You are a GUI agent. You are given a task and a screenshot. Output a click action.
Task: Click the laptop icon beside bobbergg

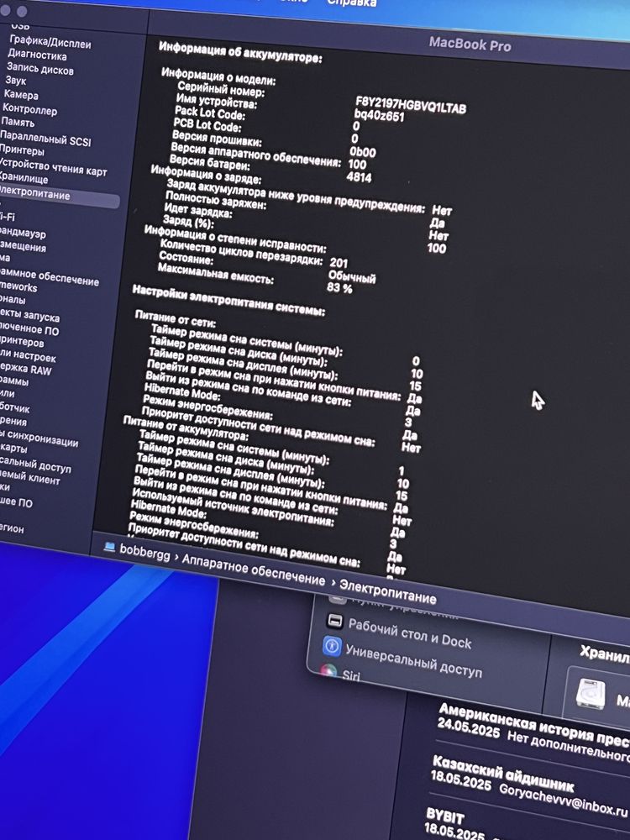pos(110,547)
